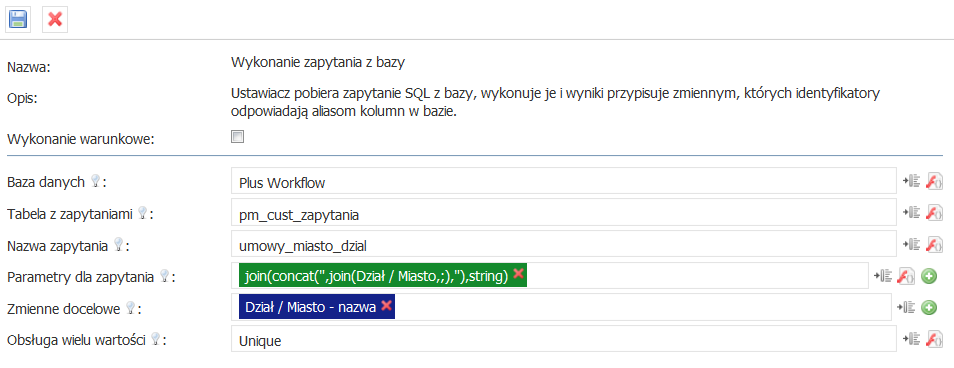This screenshot has height=368, width=954.
Task: Select the green join(concat...) parameter tag
Action: pyautogui.click(x=376, y=276)
